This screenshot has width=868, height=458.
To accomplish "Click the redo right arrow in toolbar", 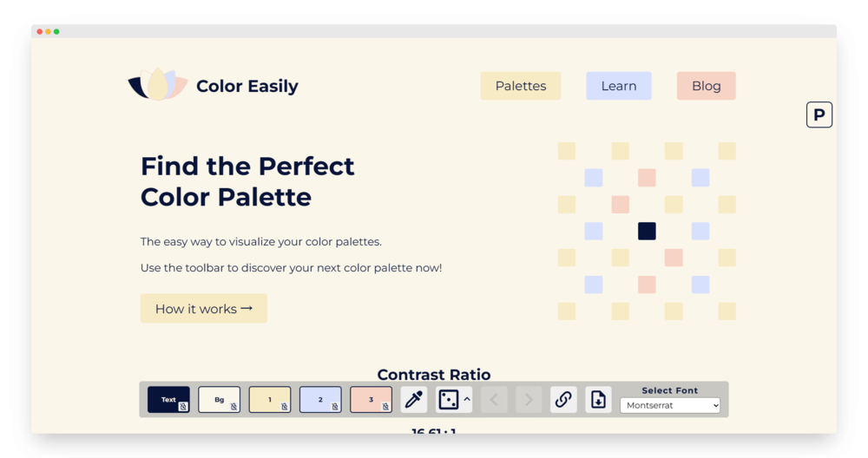I will tap(528, 399).
